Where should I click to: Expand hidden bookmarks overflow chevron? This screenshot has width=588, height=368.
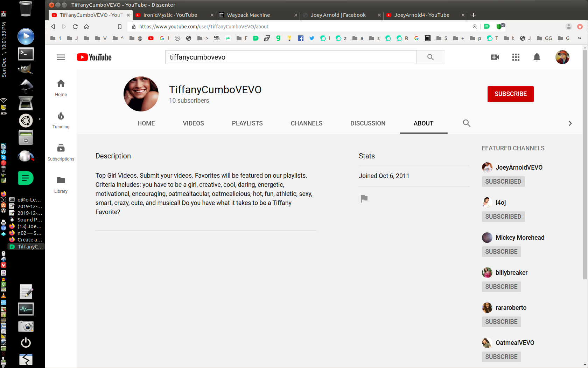pos(579,38)
